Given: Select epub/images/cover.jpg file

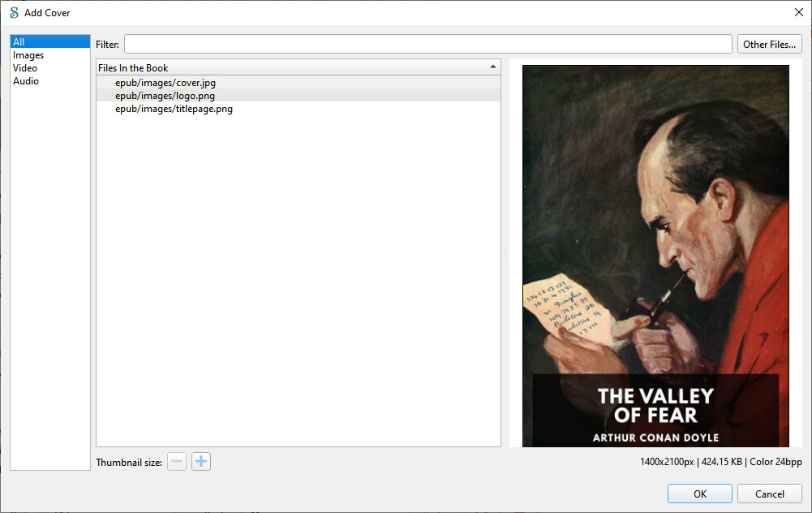Looking at the screenshot, I should click(299, 83).
